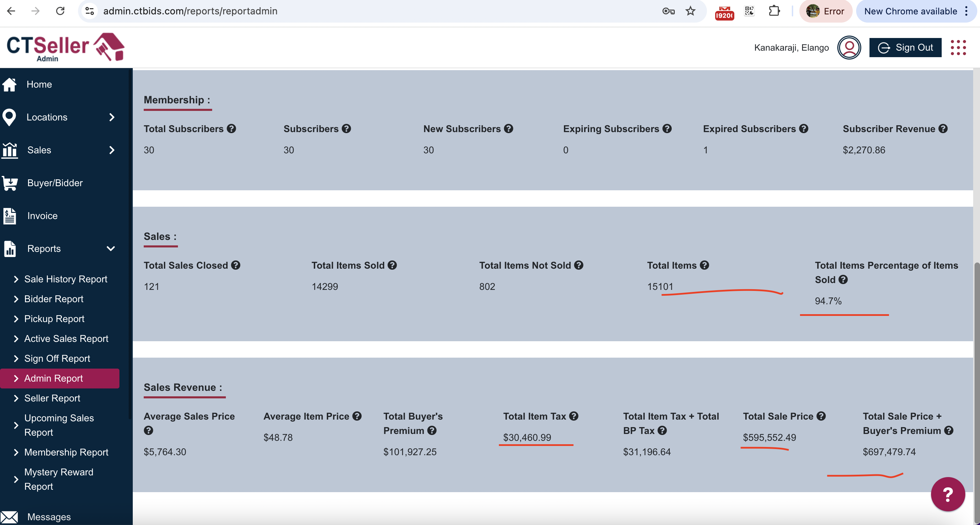Open the Extensions puzzle icon
This screenshot has width=980, height=525.
click(774, 11)
